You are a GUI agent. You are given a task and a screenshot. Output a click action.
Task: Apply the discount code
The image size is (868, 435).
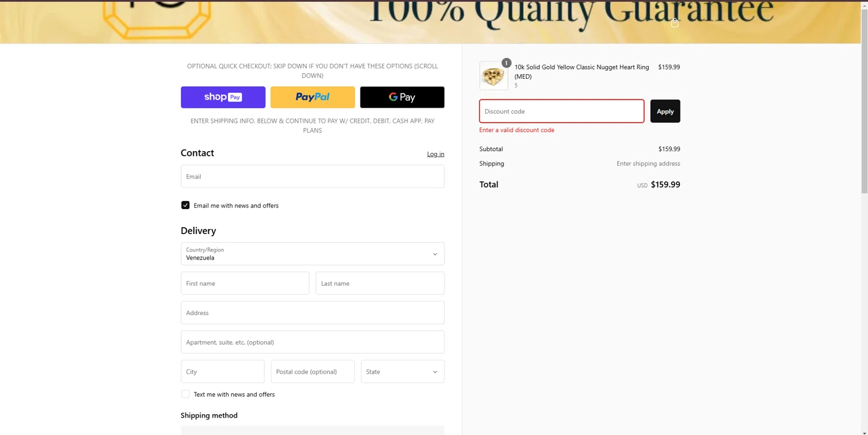pyautogui.click(x=665, y=111)
